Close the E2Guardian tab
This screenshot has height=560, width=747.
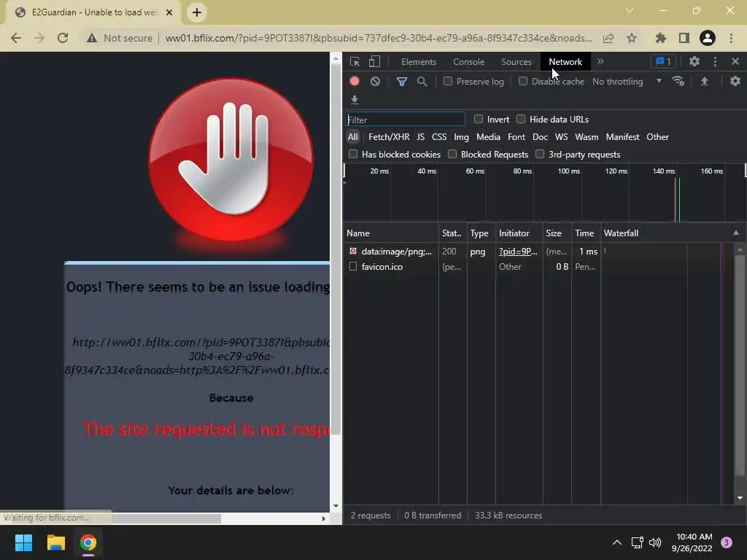point(169,12)
